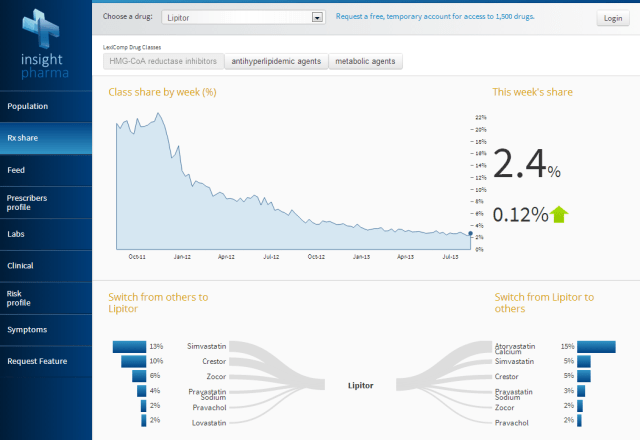Viewport: 640px width, 440px height.
Task: Click Crestor in switch-to-Lipitor list
Action: click(x=214, y=361)
